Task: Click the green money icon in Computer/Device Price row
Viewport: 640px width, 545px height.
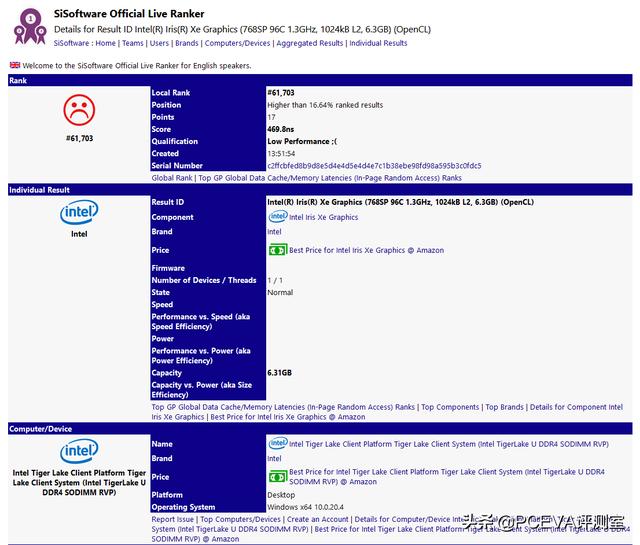Action: coord(278,476)
